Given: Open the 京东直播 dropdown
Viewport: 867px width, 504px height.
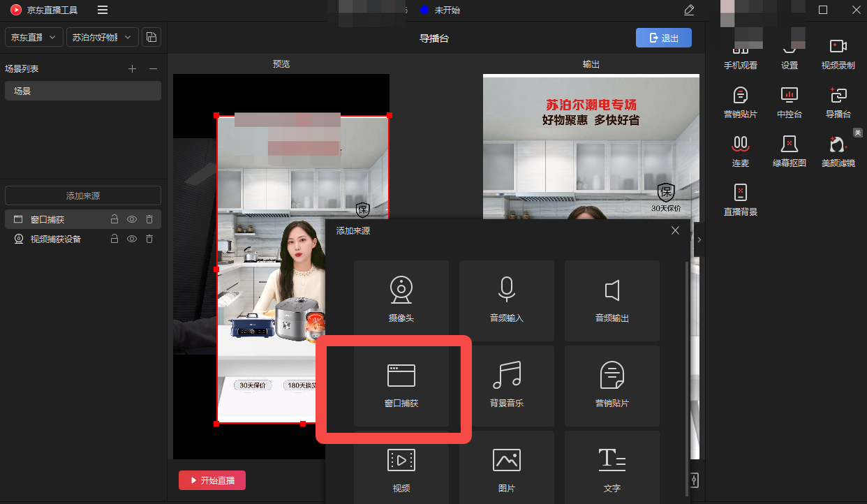Looking at the screenshot, I should 34,37.
